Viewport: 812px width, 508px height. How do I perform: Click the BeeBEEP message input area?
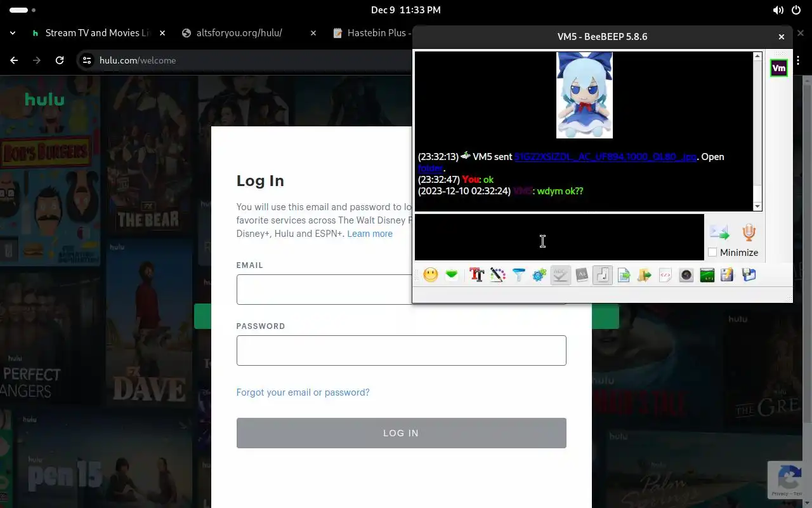[560, 237]
